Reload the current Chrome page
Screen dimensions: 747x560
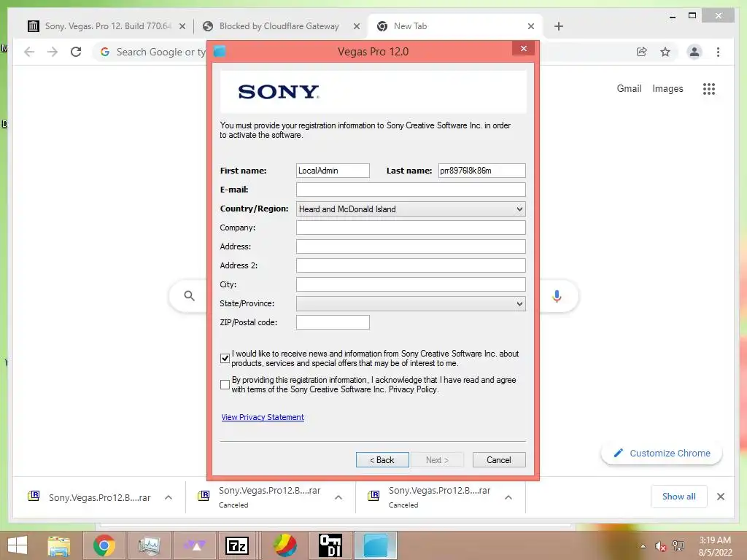pyautogui.click(x=76, y=52)
